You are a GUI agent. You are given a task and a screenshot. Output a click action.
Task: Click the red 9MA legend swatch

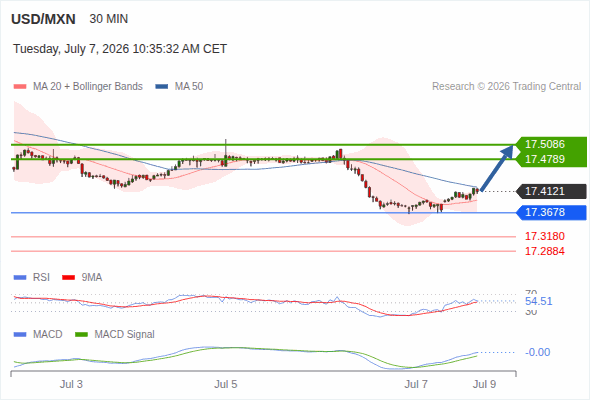68,278
